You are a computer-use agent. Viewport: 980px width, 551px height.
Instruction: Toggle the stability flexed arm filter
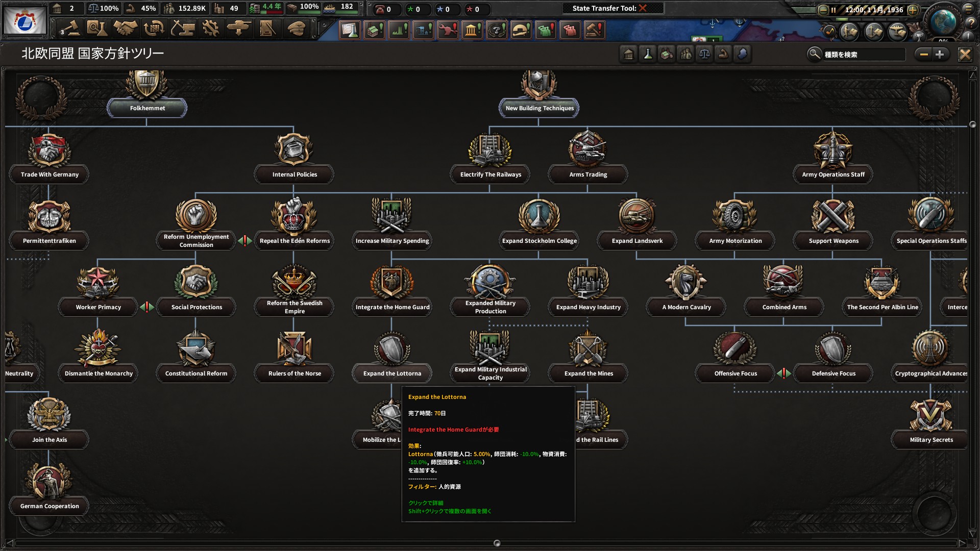(x=723, y=54)
